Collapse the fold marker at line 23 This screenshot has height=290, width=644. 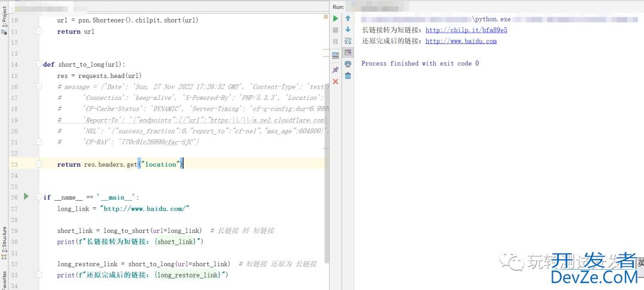(40, 164)
